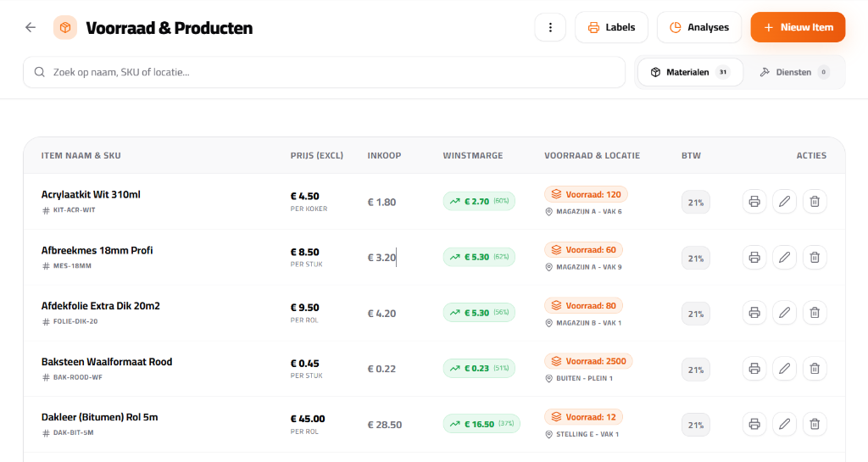Switch to the Diensten tab

pyautogui.click(x=793, y=72)
